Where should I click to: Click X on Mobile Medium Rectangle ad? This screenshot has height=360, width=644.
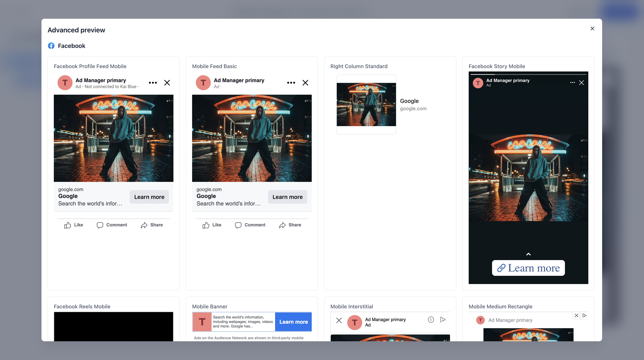(x=577, y=315)
